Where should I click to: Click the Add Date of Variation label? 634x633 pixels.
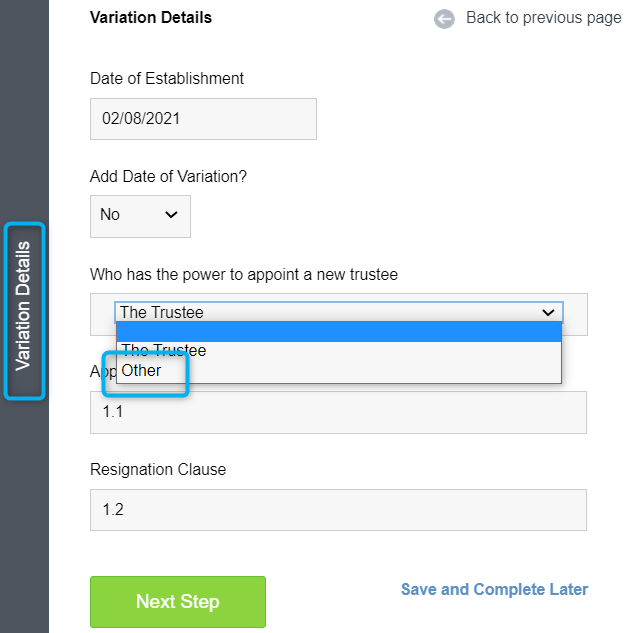click(168, 177)
